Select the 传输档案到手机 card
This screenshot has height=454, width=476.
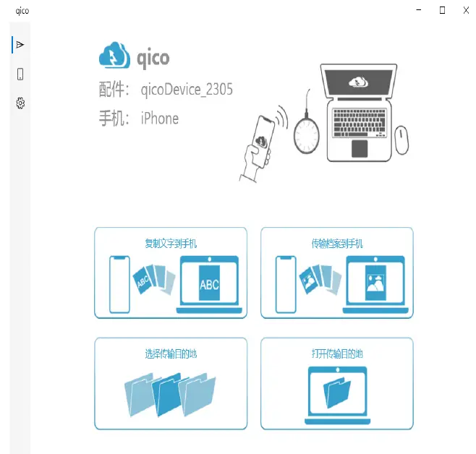click(x=337, y=273)
